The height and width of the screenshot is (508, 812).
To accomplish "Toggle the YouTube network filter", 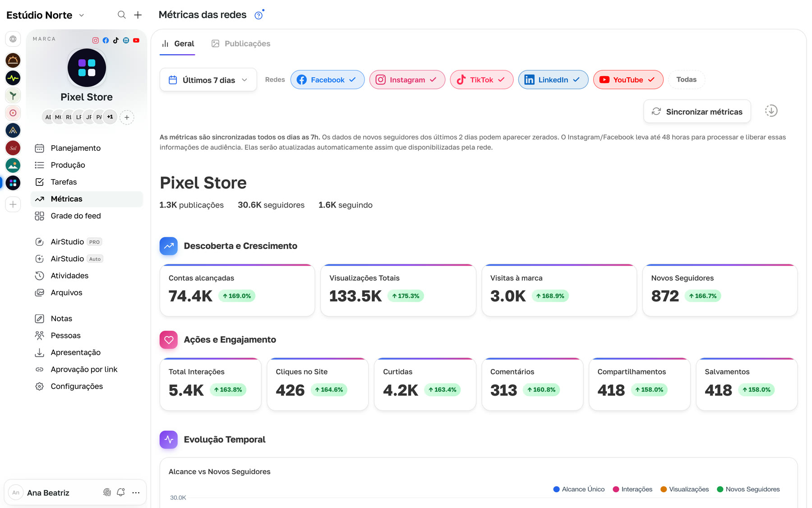I will 628,80.
